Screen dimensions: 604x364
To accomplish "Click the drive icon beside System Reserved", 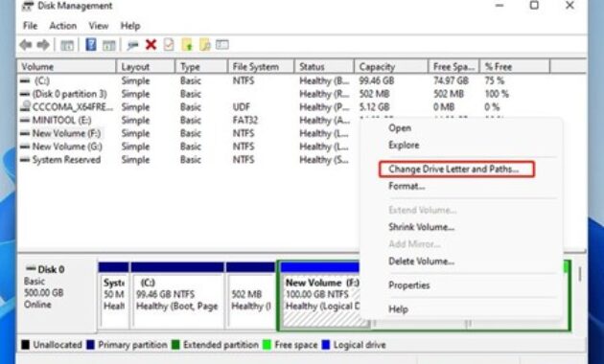I will click(25, 160).
